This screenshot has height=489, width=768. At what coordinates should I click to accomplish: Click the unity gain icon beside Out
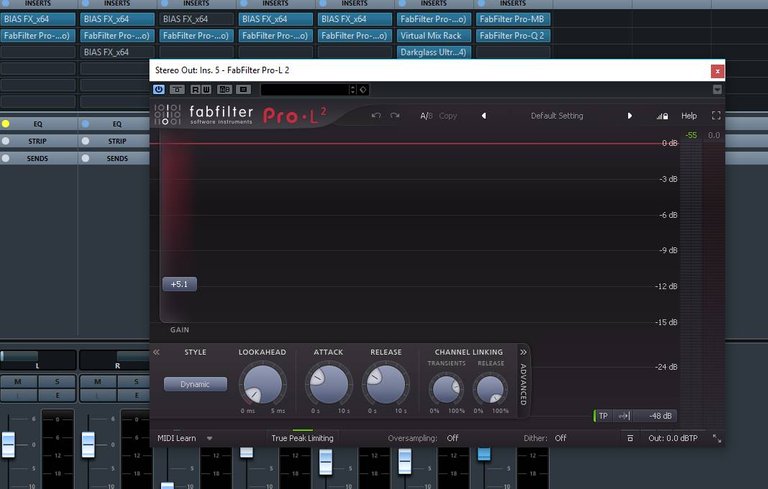630,438
